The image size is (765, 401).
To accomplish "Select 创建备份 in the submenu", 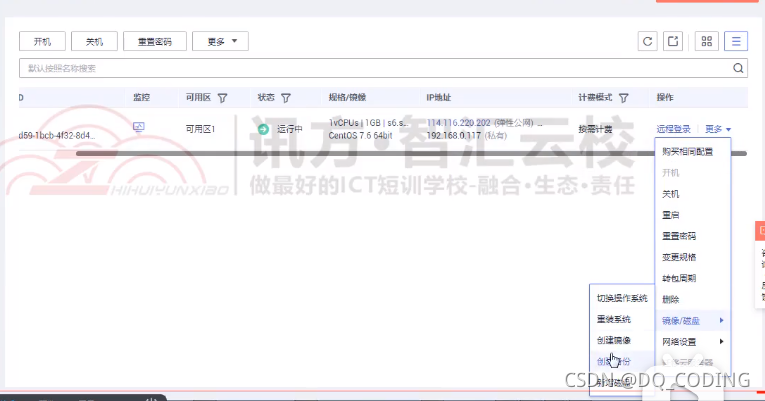I will tap(614, 361).
